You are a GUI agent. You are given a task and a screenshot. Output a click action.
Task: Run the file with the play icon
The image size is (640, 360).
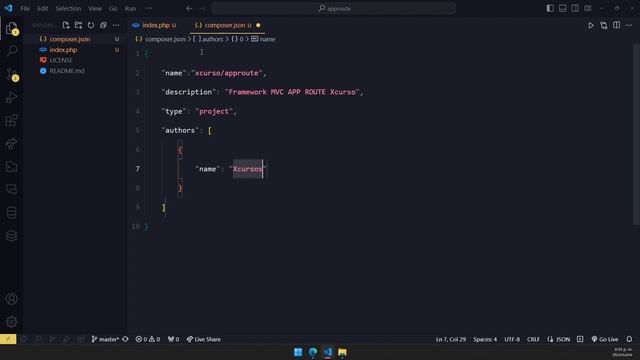click(x=591, y=25)
